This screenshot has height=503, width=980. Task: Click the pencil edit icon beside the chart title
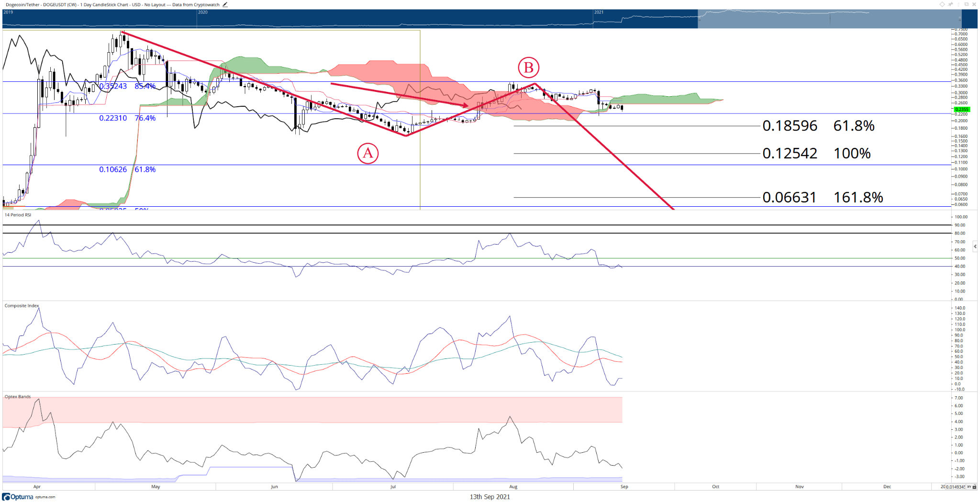(225, 4)
